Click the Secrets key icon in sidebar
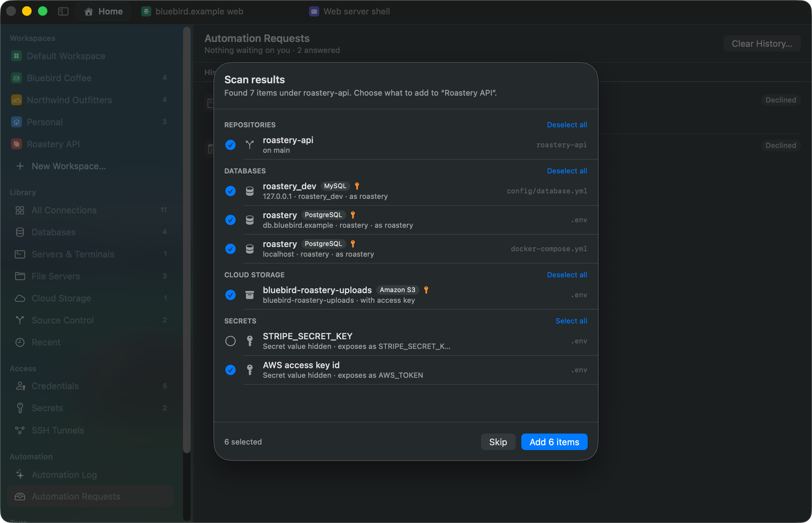This screenshot has width=812, height=523. click(20, 408)
